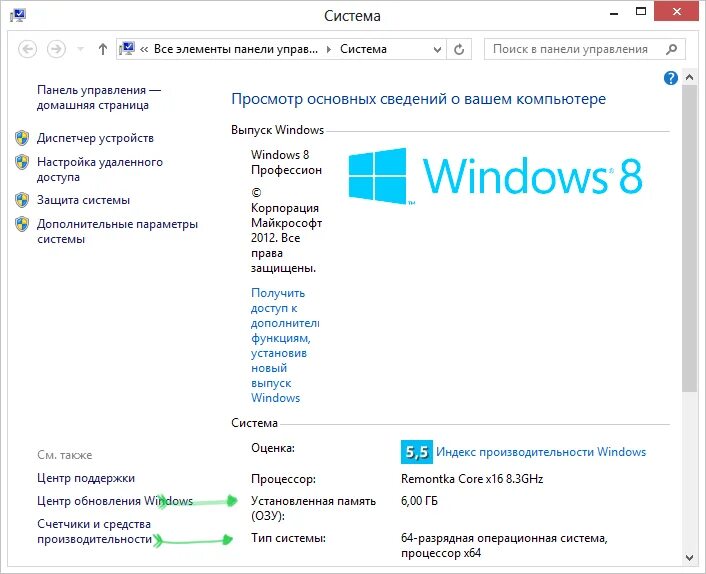Click the magnifier search icon
This screenshot has width=706, height=574.
pos(671,49)
